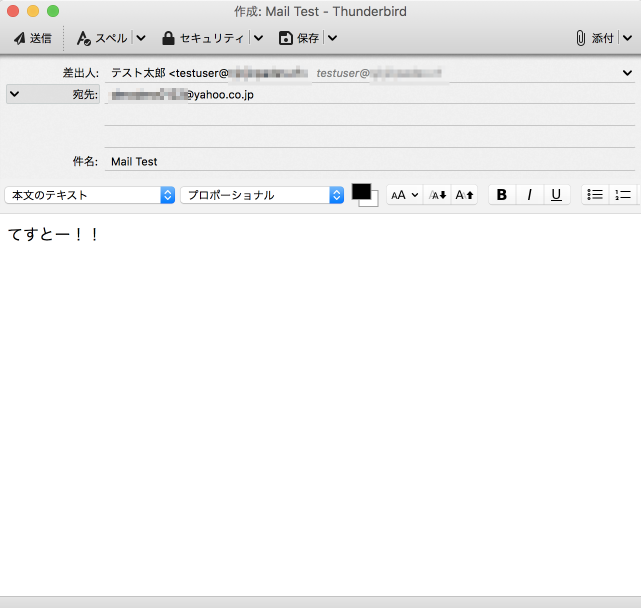The image size is (641, 608).
Task: Toggle underline formatting
Action: (556, 195)
